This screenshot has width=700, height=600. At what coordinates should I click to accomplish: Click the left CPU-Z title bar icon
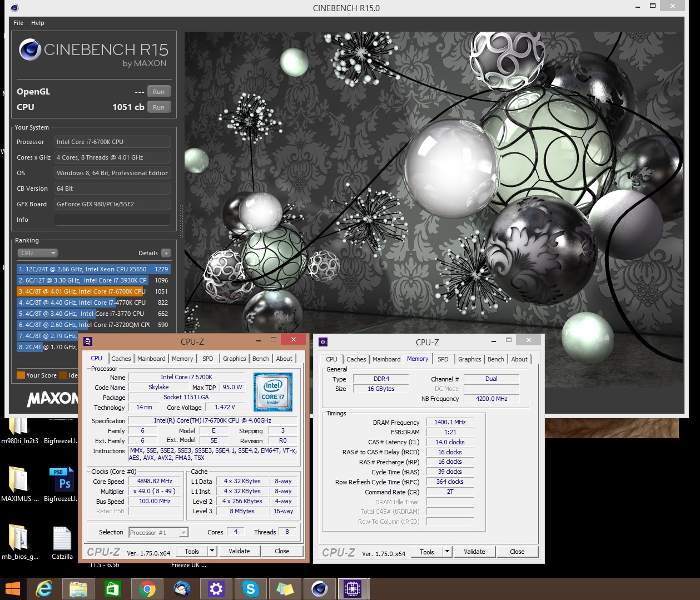click(88, 341)
